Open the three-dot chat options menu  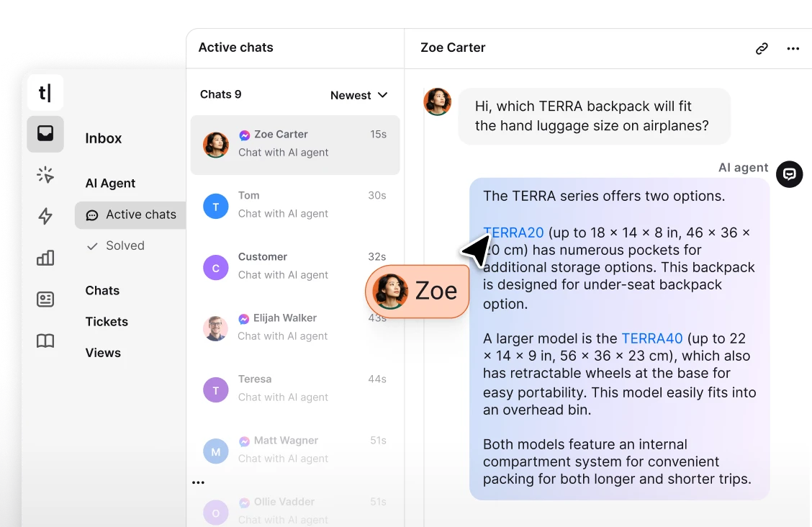pos(793,48)
